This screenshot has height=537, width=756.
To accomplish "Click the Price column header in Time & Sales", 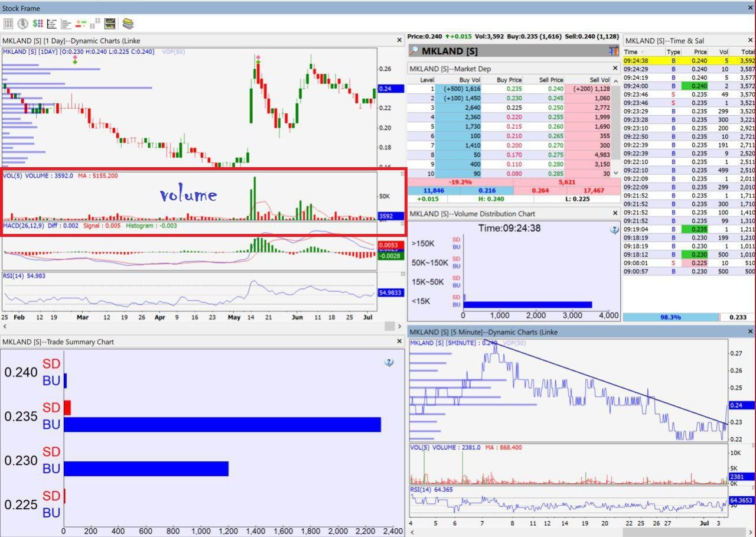I will 700,52.
